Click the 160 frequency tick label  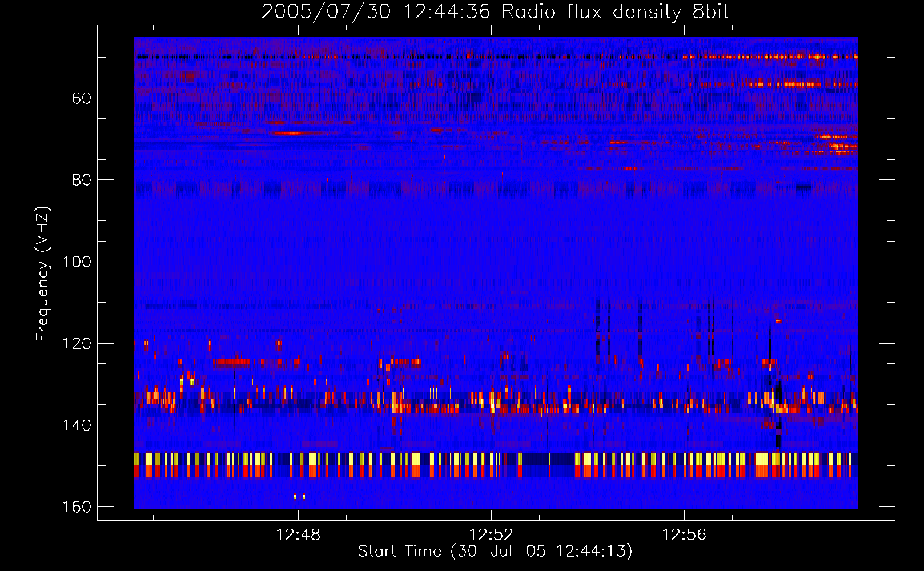click(77, 507)
